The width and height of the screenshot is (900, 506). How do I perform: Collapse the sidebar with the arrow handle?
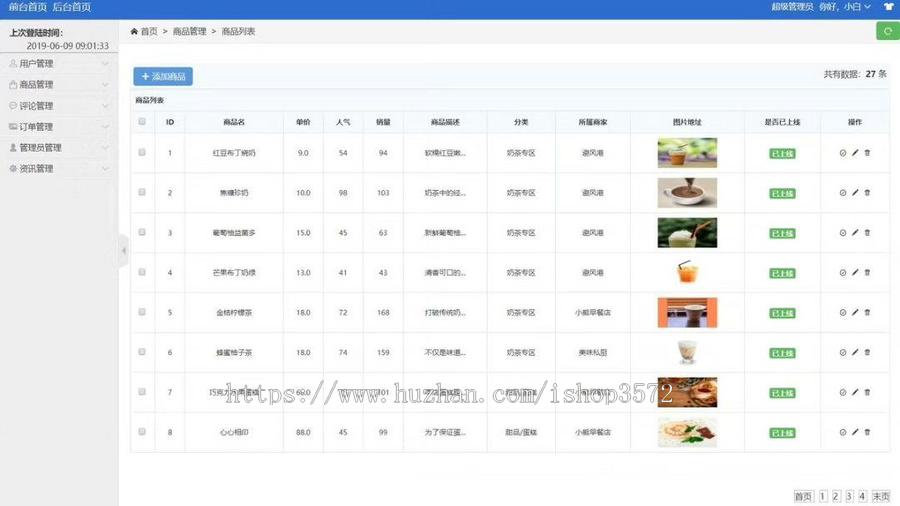coord(123,251)
